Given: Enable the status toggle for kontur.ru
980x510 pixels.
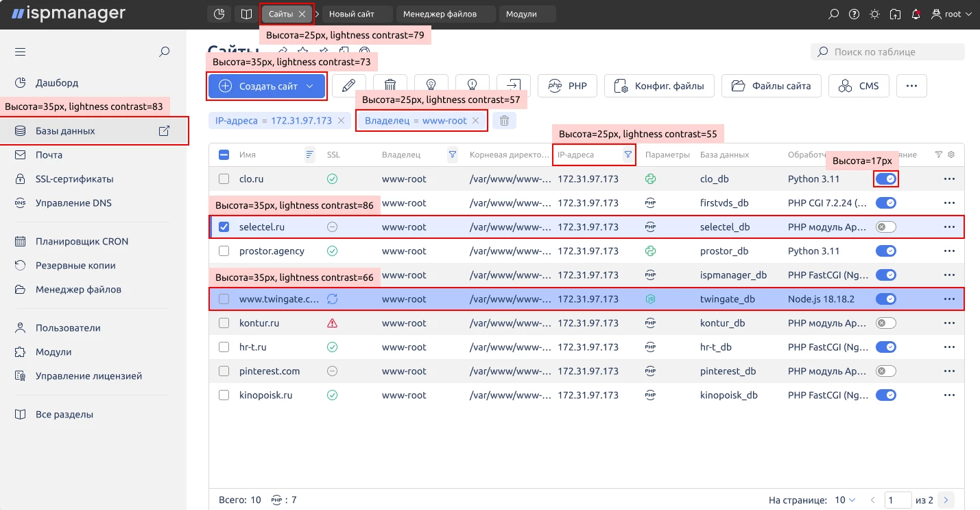Looking at the screenshot, I should [x=885, y=323].
